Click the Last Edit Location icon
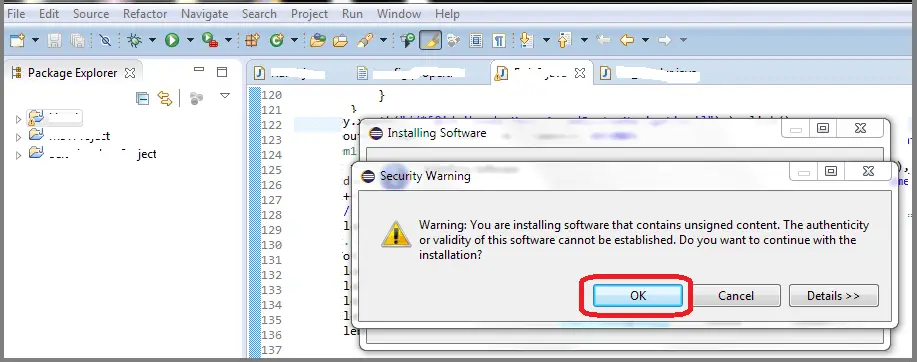 [604, 40]
